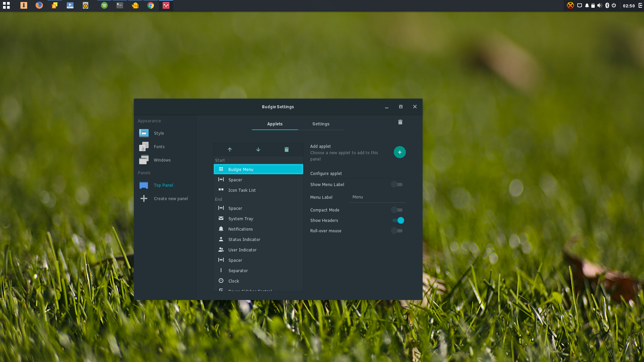The width and height of the screenshot is (644, 362).
Task: Open the Windows appearance page
Action: pyautogui.click(x=165, y=160)
